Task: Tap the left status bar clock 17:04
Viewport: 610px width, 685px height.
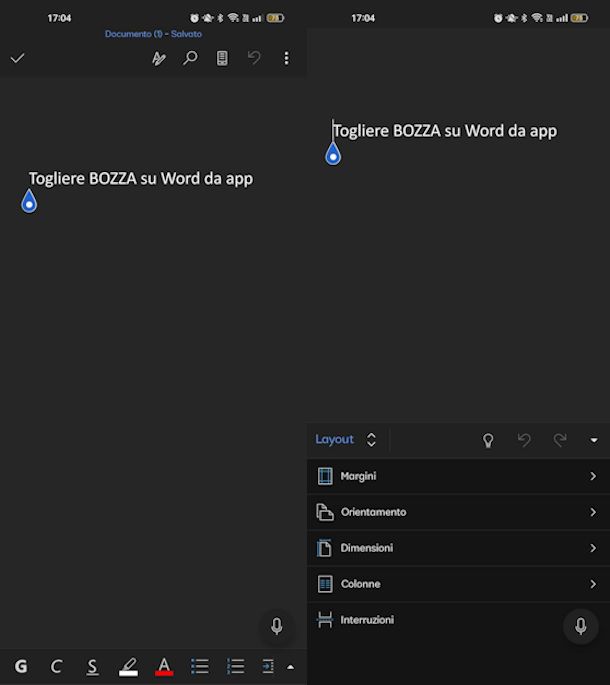Action: [59, 18]
